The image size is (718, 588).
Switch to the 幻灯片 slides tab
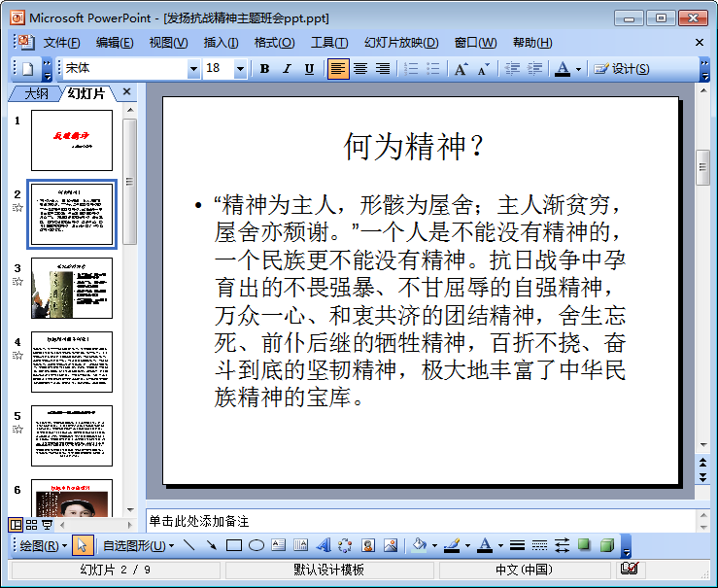pos(86,93)
